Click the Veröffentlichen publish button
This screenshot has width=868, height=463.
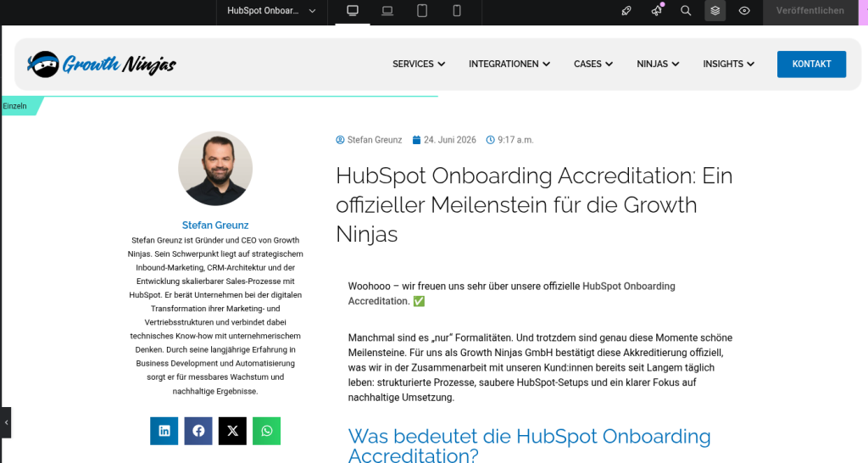pos(810,10)
